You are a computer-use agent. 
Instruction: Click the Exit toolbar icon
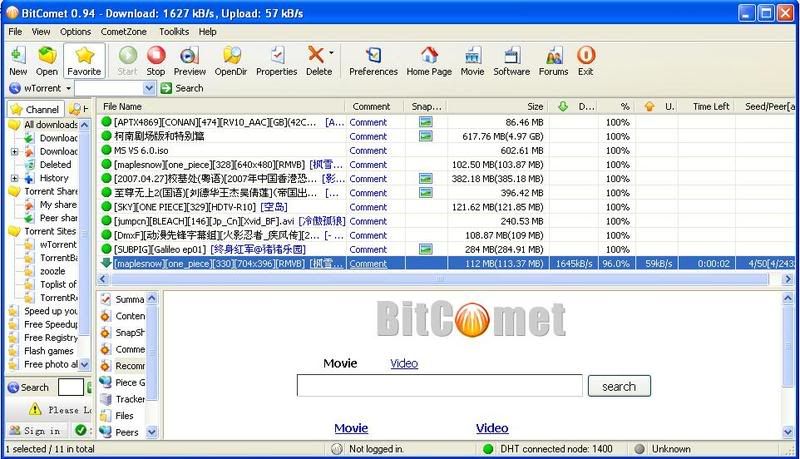(586, 55)
